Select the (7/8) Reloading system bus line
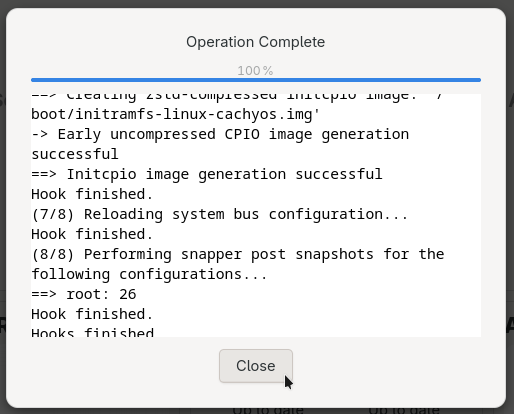Image resolution: width=514 pixels, height=414 pixels. [220, 214]
